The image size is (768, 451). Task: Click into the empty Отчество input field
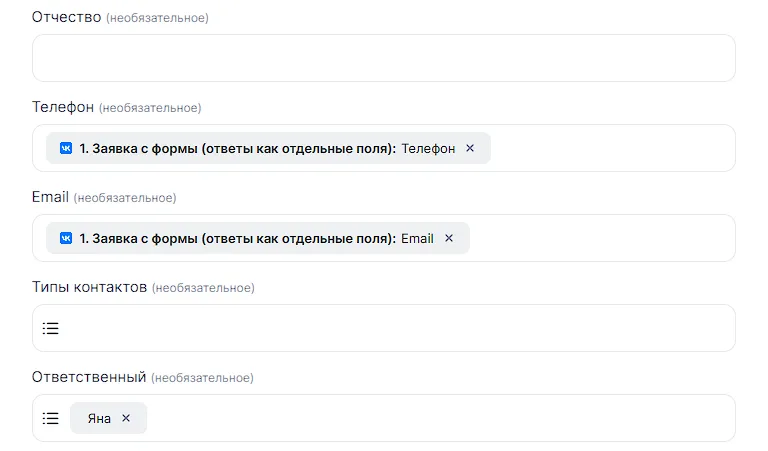pyautogui.click(x=383, y=58)
